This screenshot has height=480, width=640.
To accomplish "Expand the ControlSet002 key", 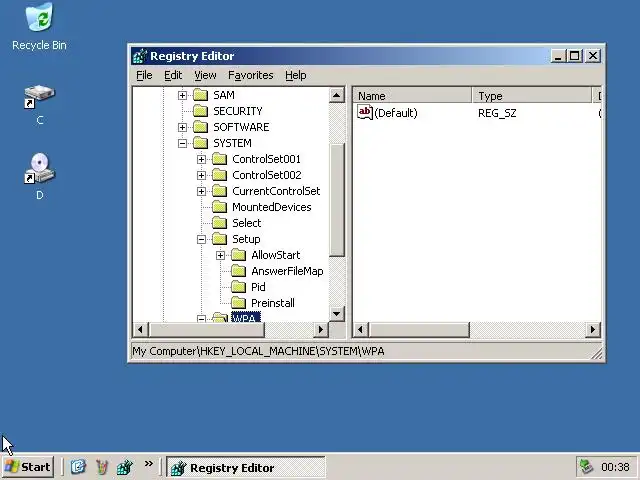I will 201,176.
